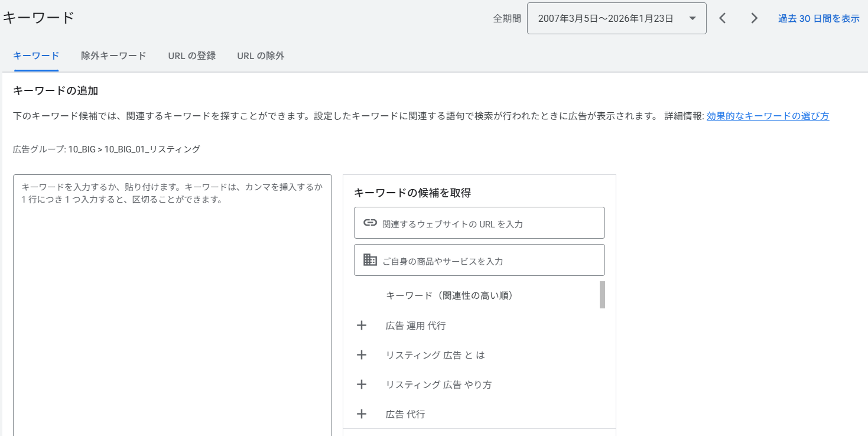The image size is (868, 436).
Task: Click 過去 30 日間を表示 link
Action: pos(818,18)
